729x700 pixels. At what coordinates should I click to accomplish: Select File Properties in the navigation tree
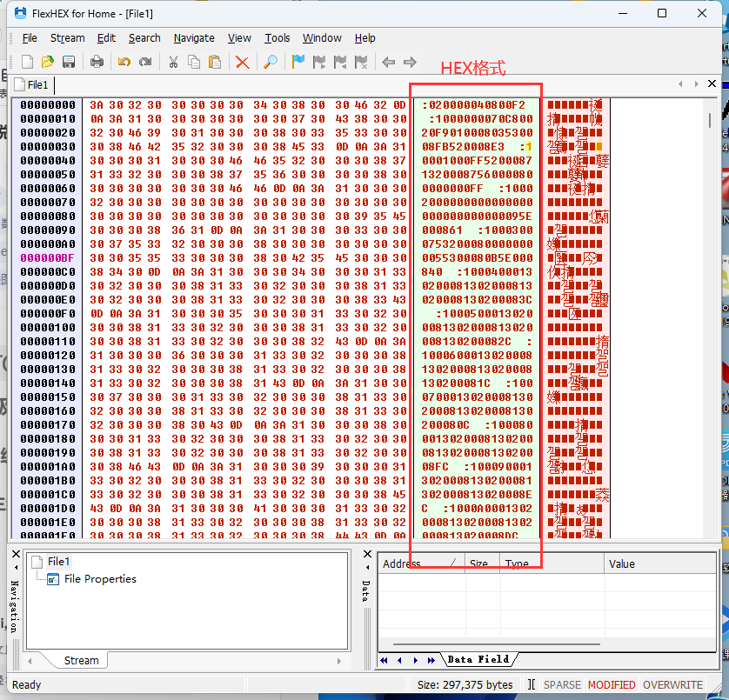(x=100, y=579)
